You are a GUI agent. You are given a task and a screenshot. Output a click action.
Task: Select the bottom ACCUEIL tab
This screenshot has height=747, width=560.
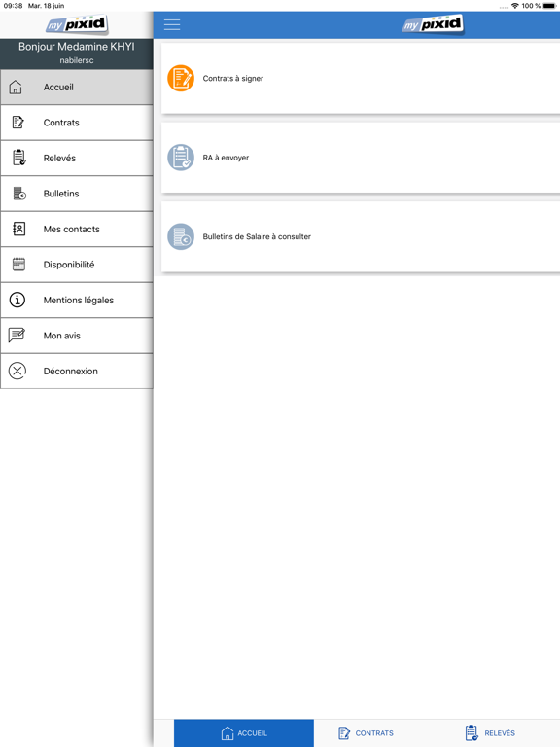point(244,733)
